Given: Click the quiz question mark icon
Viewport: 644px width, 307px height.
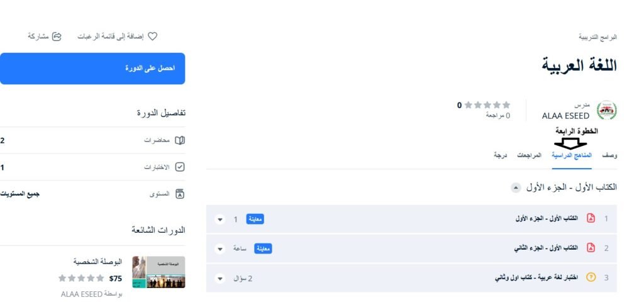Looking at the screenshot, I should pos(591,277).
